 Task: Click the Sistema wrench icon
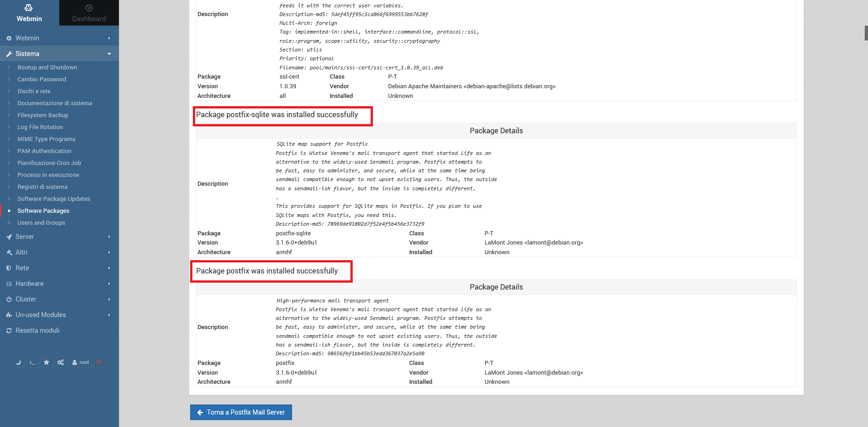pos(9,54)
